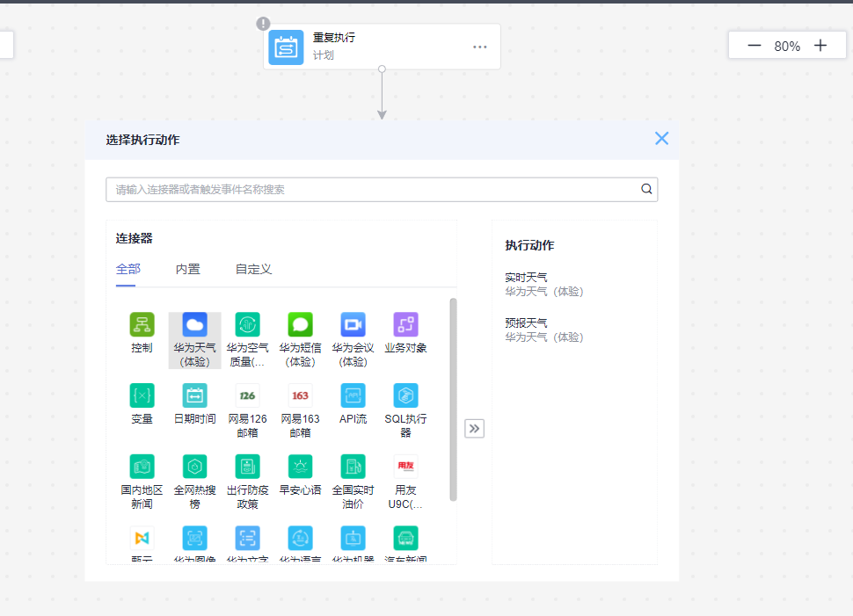
Task: Switch to the 全部 connectors tab
Action: coord(128,269)
